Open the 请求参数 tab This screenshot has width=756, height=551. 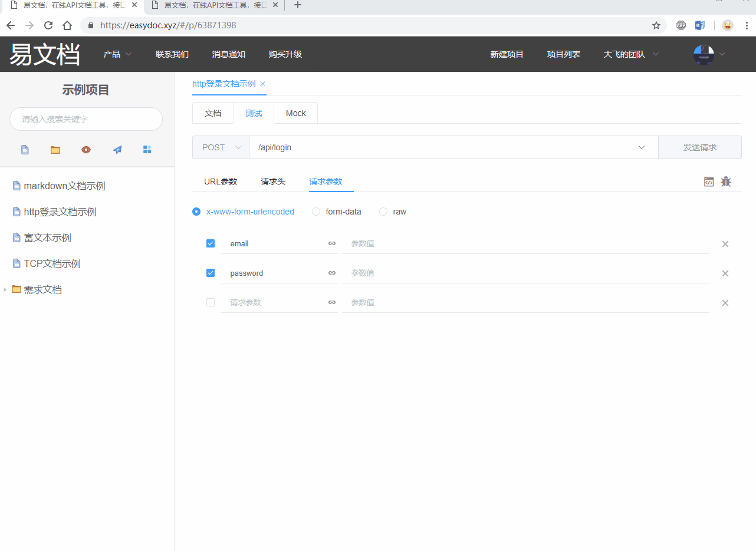pos(326,182)
